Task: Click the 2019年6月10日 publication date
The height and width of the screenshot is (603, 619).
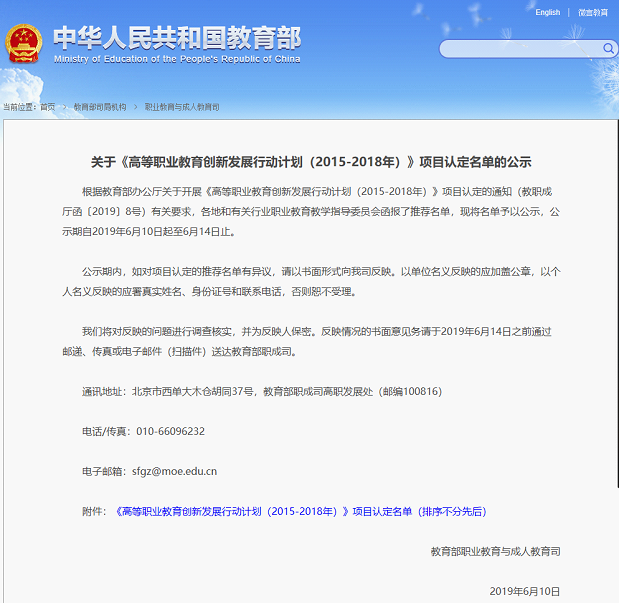Action: point(525,591)
